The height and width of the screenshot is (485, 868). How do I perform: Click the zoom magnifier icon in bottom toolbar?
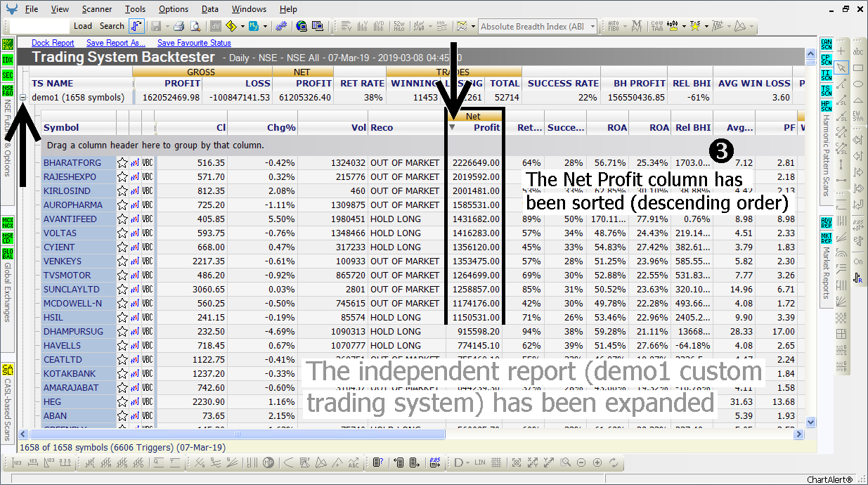(x=565, y=463)
